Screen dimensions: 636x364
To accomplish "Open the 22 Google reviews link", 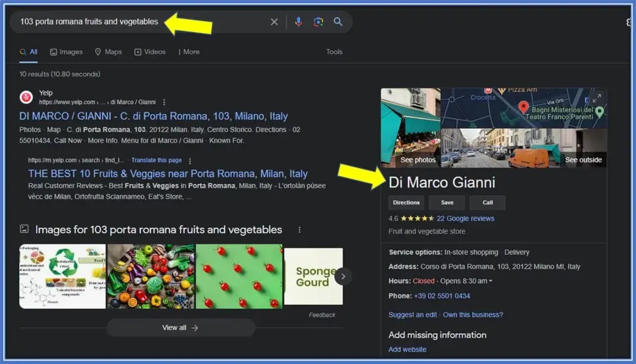I will click(x=465, y=218).
